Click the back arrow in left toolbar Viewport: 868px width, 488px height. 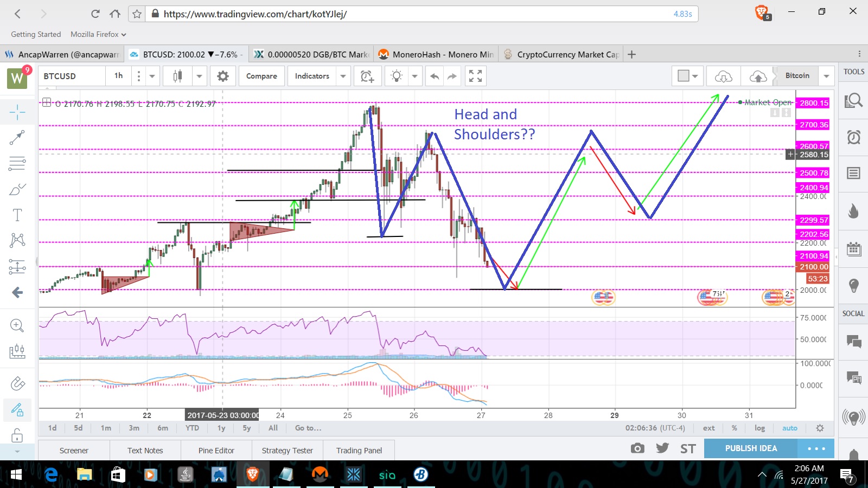click(x=17, y=293)
